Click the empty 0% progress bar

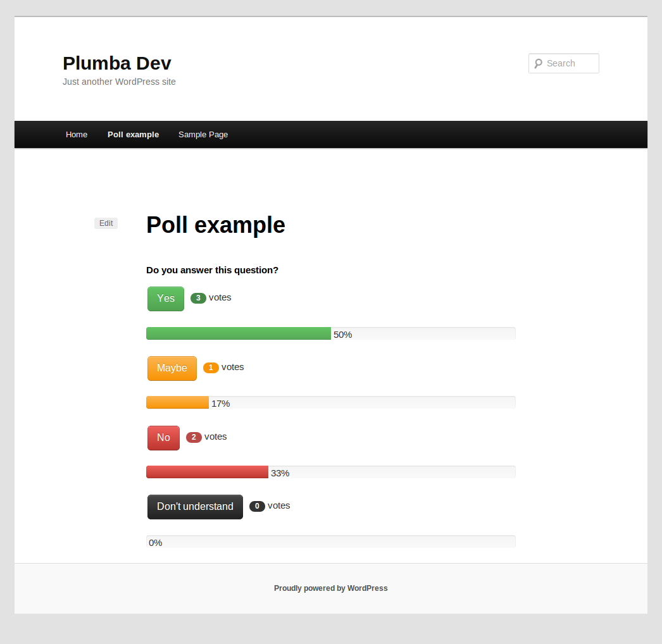pos(330,542)
